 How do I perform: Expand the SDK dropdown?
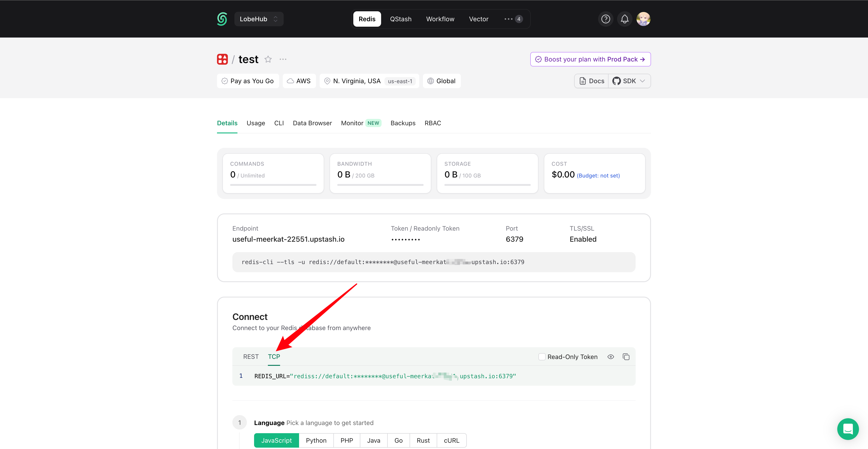coord(643,81)
